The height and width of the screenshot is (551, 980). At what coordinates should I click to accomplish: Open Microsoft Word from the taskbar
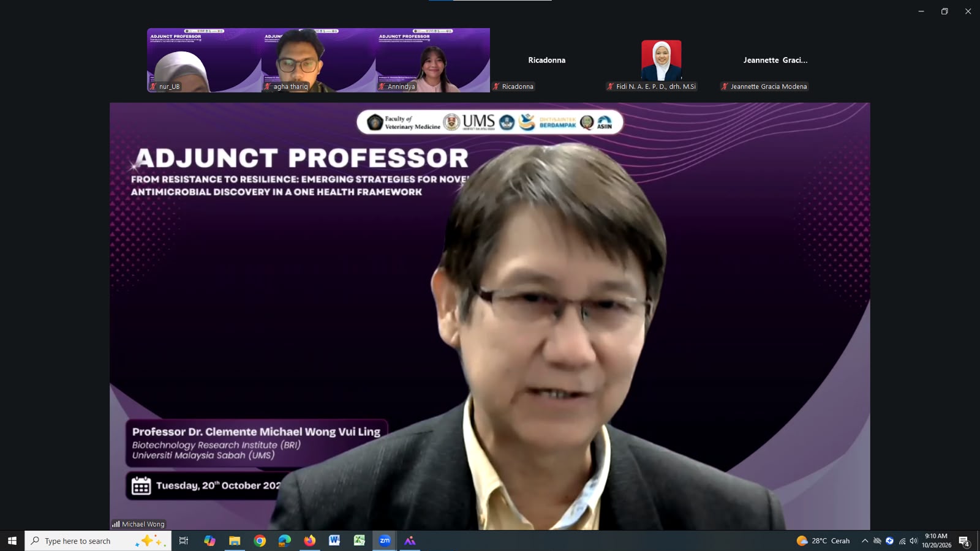(334, 541)
